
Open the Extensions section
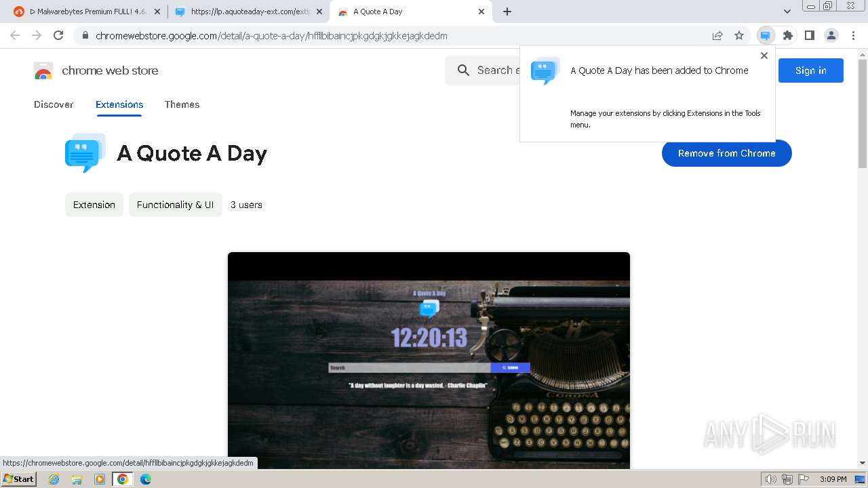tap(119, 104)
